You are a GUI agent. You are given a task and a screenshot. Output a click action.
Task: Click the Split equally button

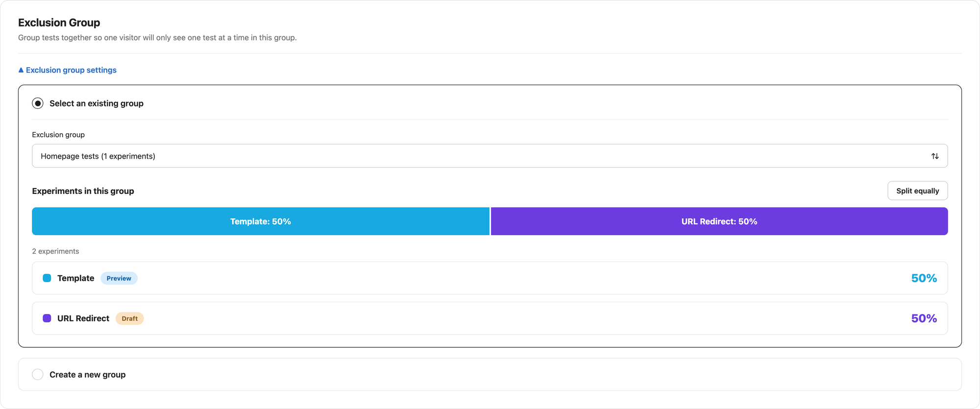click(x=917, y=191)
